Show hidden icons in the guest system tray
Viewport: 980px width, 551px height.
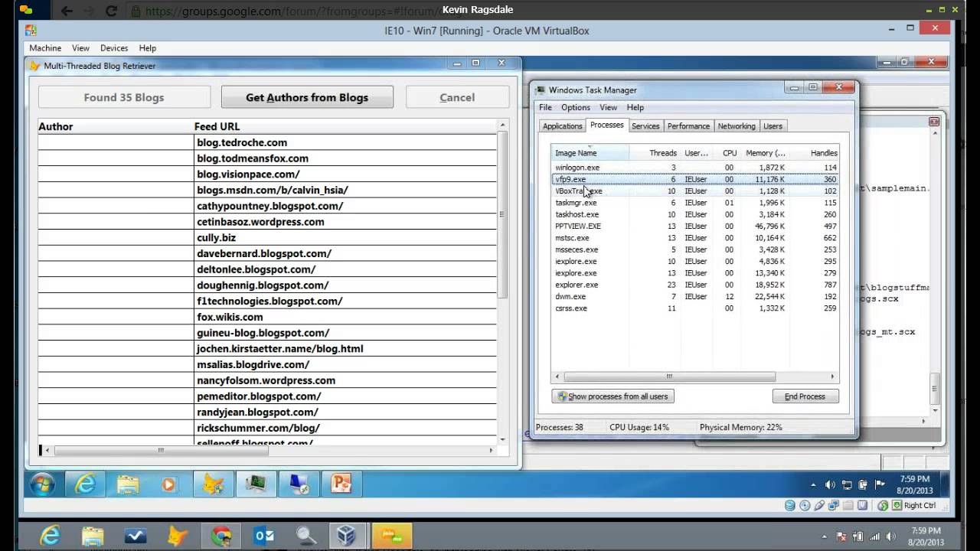(x=813, y=485)
